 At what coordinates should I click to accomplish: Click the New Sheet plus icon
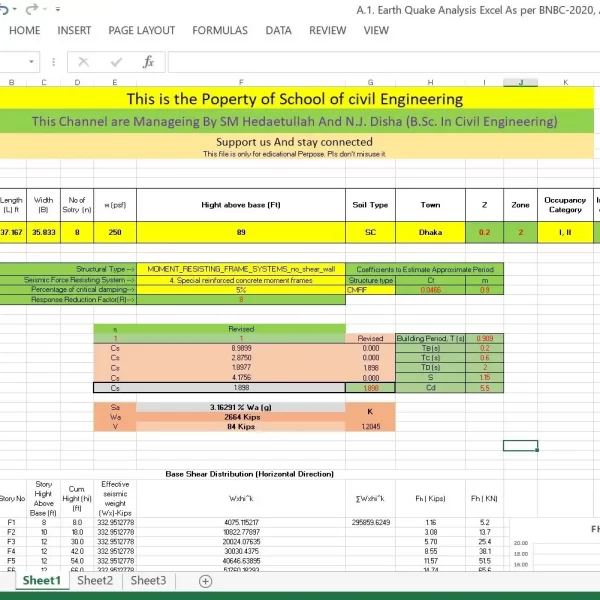[205, 581]
